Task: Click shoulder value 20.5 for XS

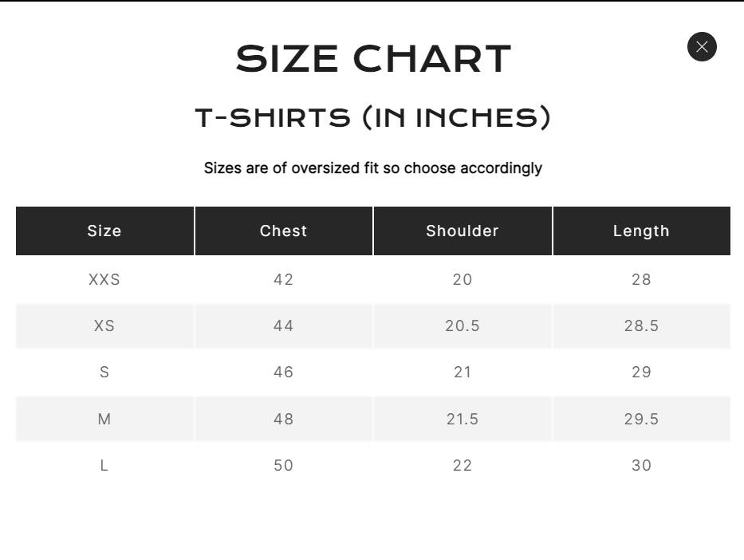Action: 463,326
